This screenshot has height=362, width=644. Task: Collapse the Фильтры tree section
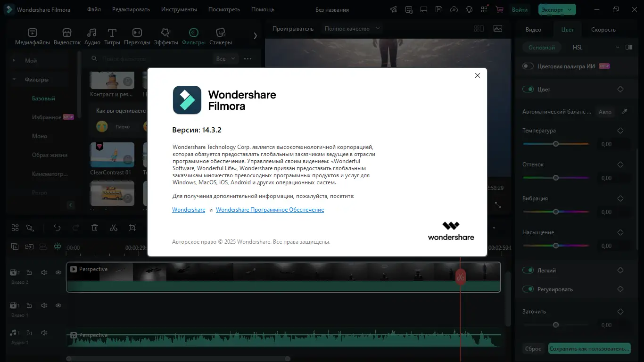pyautogui.click(x=14, y=80)
